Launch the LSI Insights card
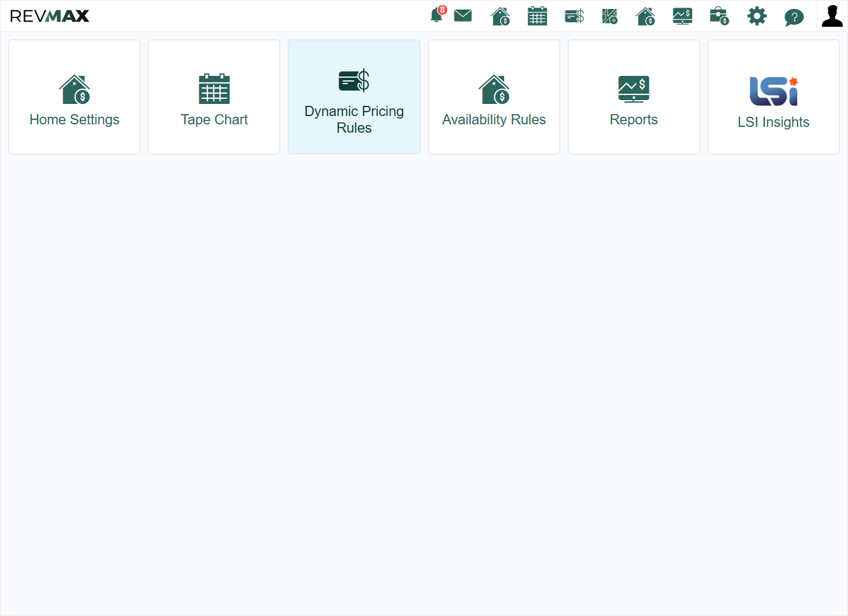The height and width of the screenshot is (616, 848). (x=773, y=97)
